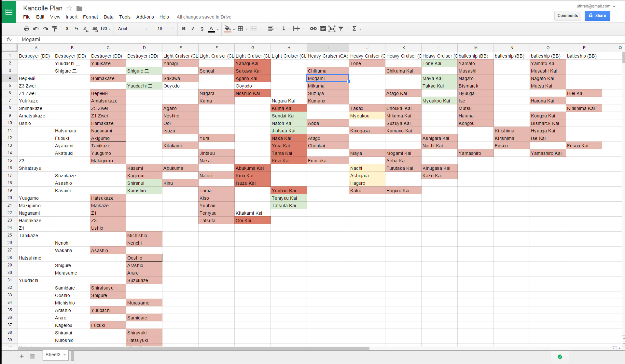Decrease decimal places
The width and height of the screenshot is (625, 364).
(85, 29)
